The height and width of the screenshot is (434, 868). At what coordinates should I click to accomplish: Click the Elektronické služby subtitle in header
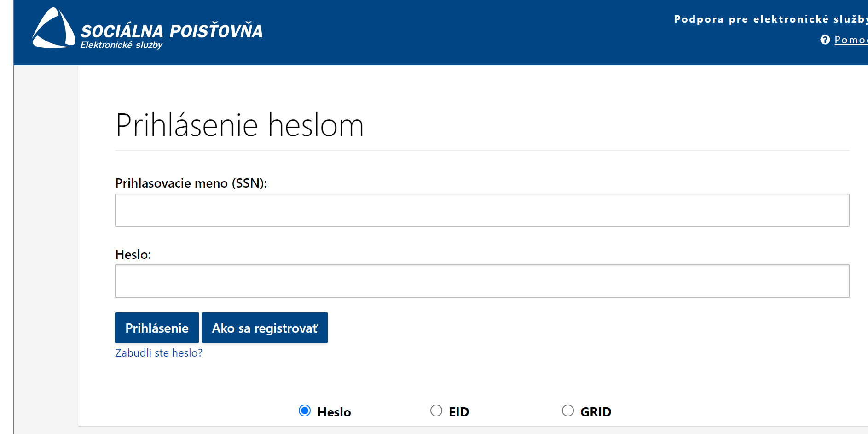point(122,45)
